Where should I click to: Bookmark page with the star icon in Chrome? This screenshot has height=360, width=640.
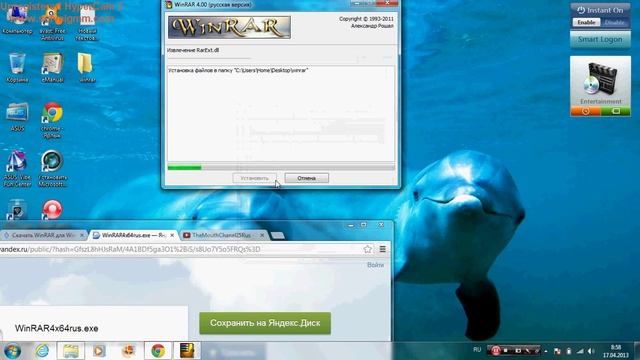[367, 249]
